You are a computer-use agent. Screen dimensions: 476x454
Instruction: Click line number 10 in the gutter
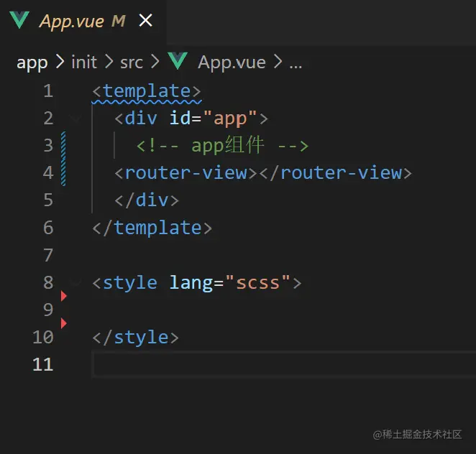pyautogui.click(x=43, y=337)
